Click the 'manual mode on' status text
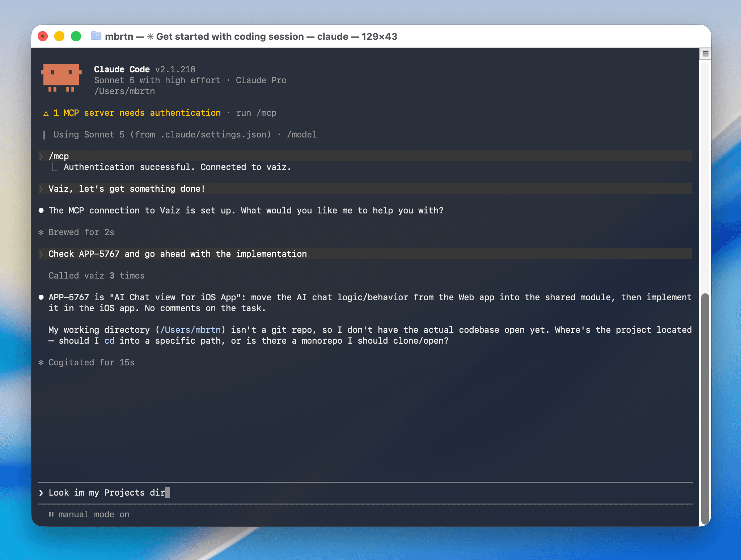The image size is (741, 560). (x=94, y=514)
